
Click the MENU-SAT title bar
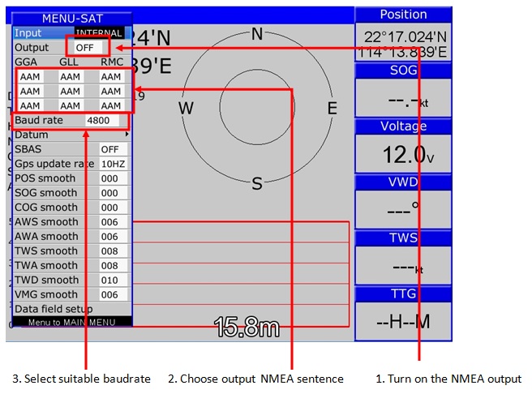click(71, 18)
